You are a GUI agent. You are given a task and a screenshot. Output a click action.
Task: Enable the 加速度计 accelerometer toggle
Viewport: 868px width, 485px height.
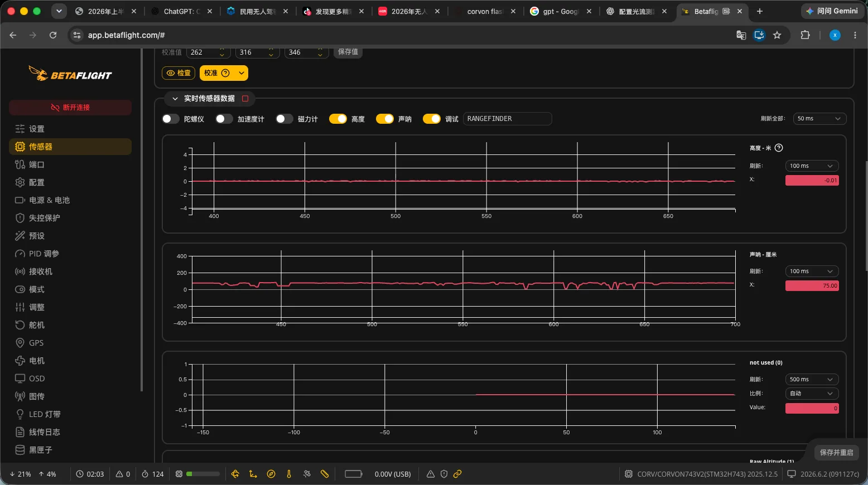click(x=224, y=119)
